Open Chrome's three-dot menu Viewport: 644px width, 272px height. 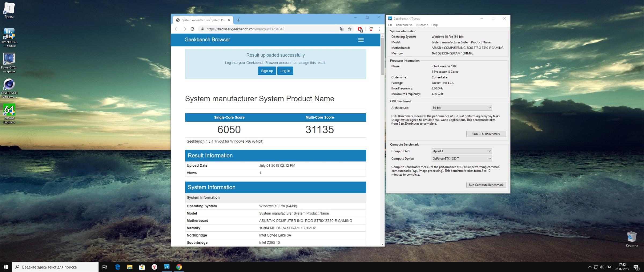379,29
